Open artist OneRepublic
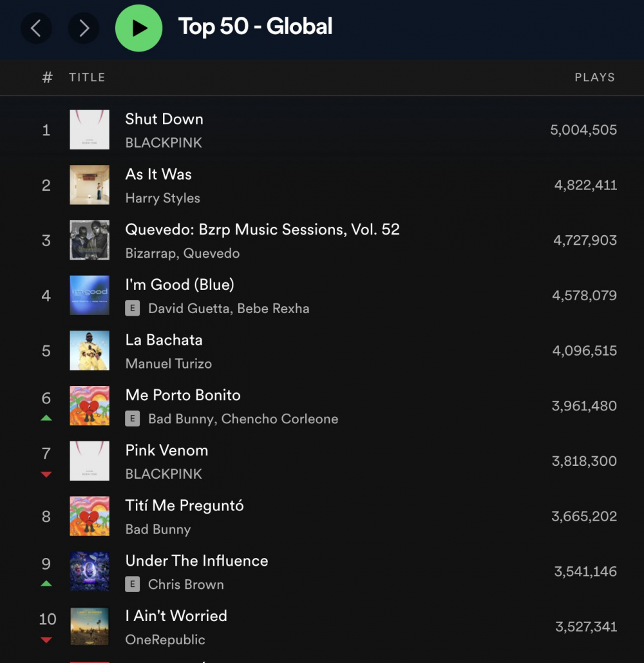Screen dimensions: 644x663 166,640
